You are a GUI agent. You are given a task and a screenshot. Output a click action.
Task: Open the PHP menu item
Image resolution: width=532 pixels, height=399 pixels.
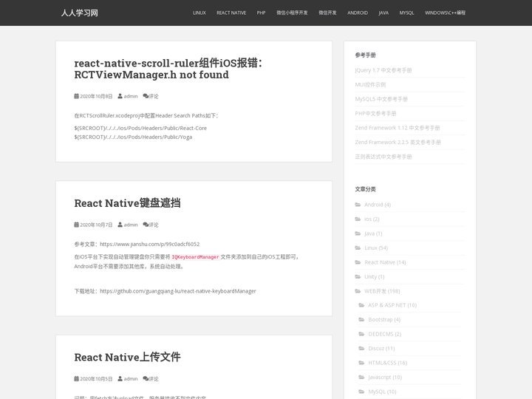261,13
